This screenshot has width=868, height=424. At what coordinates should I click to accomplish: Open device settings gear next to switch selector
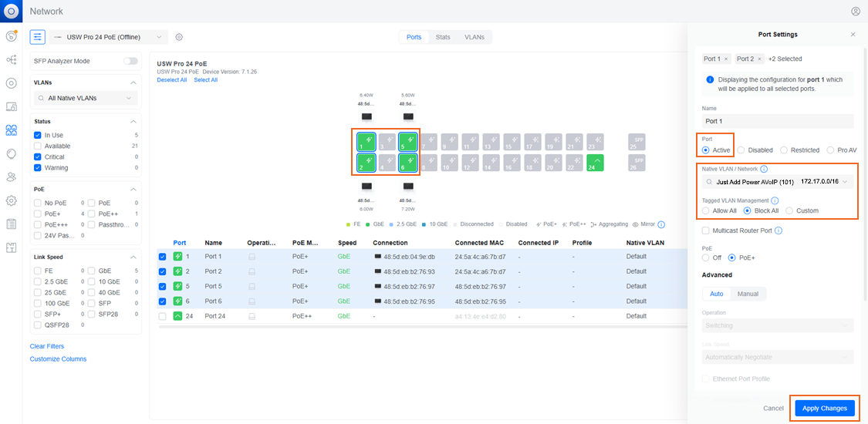point(179,37)
